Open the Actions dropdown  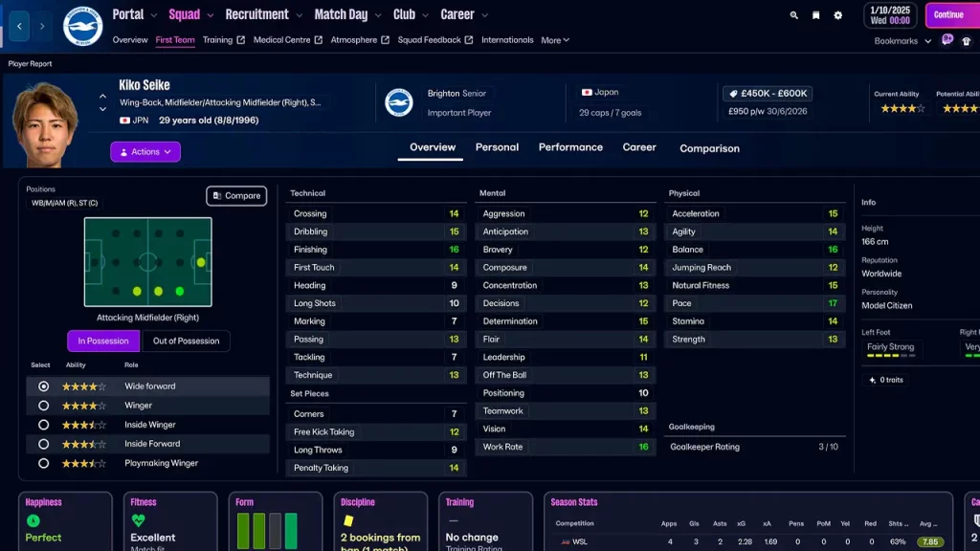145,151
